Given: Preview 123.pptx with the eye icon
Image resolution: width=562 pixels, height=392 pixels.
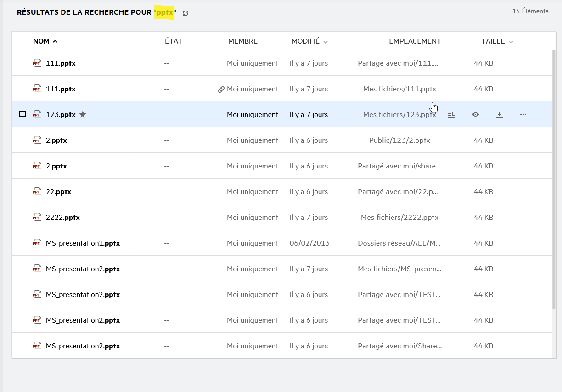Looking at the screenshot, I should click(475, 115).
